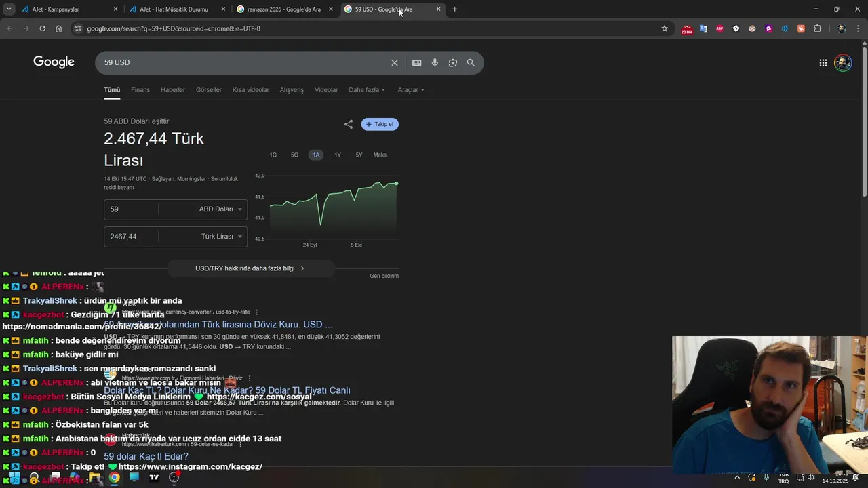The width and height of the screenshot is (868, 488).
Task: Bookmark this page with the star icon
Action: (665, 28)
